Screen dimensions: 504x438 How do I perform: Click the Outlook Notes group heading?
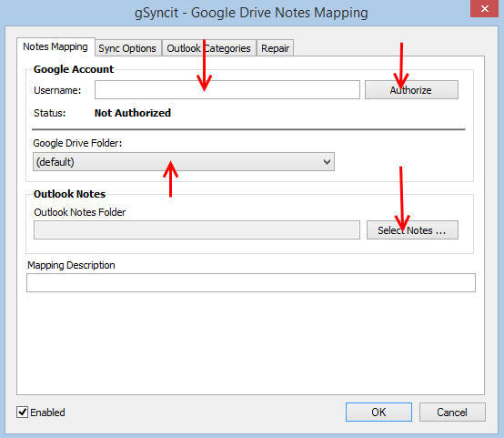(69, 194)
